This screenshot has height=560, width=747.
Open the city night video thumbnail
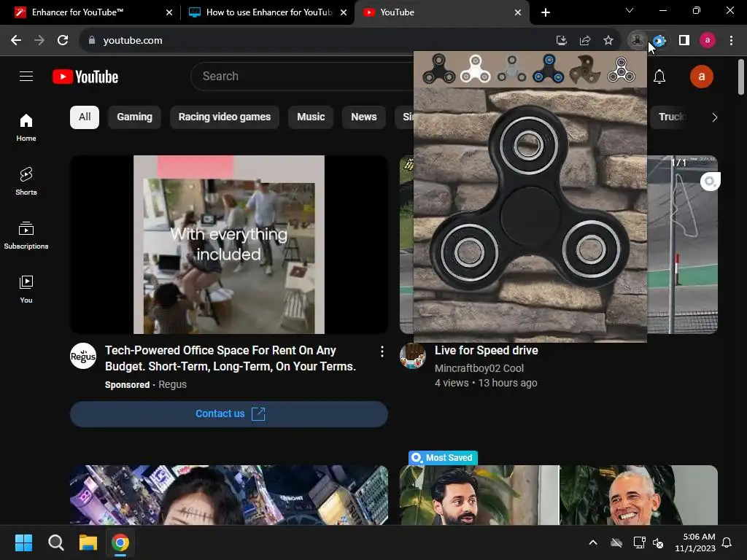(229, 495)
